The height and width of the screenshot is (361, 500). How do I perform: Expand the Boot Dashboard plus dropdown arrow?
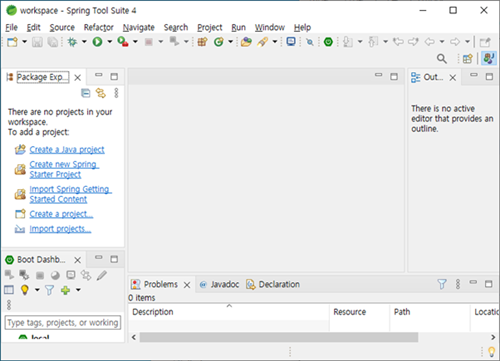pos(78,290)
